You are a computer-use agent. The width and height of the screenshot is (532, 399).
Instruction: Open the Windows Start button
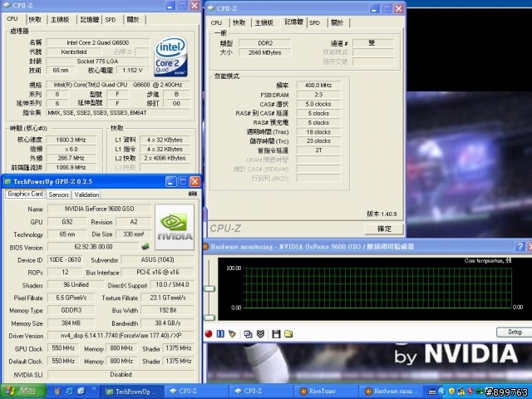pos(23,392)
